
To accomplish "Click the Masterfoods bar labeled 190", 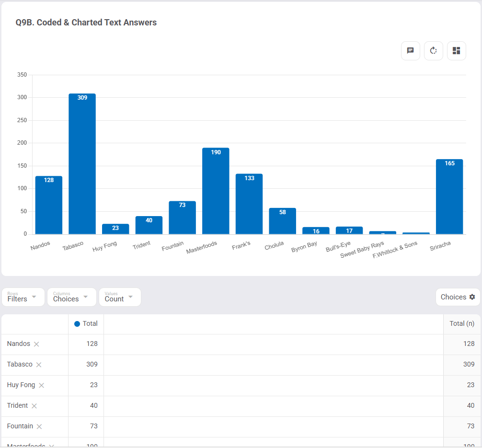I will pyautogui.click(x=216, y=191).
